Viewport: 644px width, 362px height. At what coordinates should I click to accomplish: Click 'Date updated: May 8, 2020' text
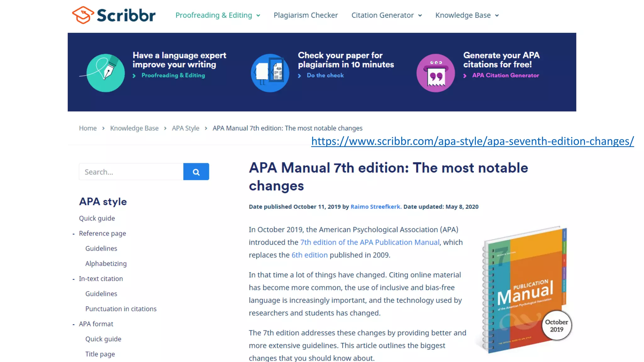point(441,207)
